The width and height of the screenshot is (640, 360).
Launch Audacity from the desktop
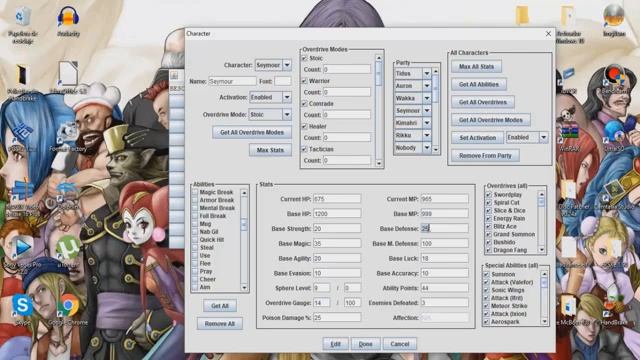[x=68, y=22]
